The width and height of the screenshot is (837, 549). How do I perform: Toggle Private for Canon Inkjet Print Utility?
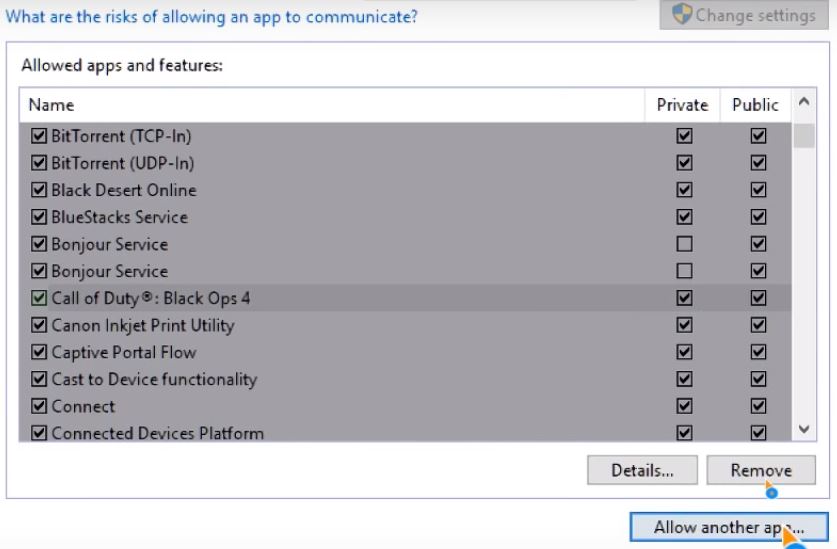point(684,325)
